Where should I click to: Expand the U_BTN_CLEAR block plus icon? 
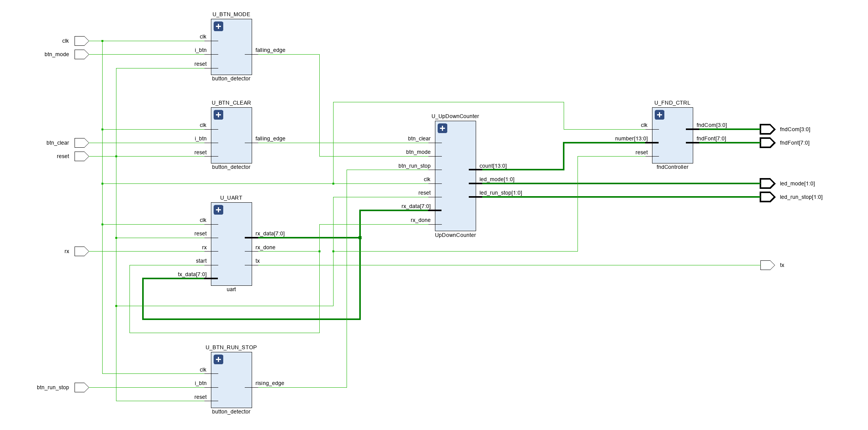[x=218, y=115]
